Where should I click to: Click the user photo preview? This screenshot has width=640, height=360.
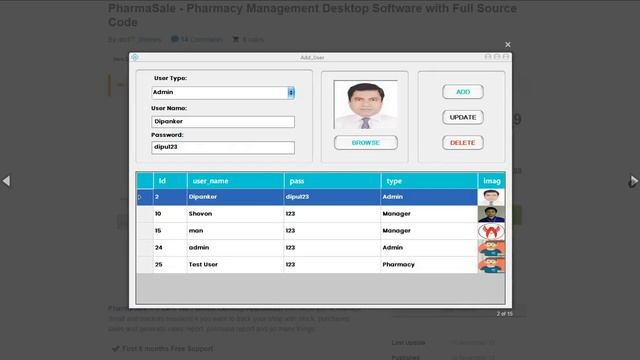(x=365, y=104)
